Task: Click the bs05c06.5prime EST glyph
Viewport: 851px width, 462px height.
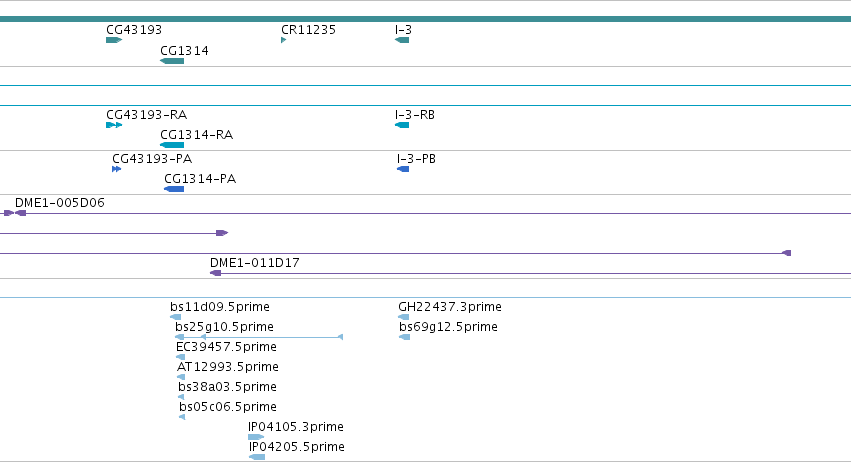Action: [182, 417]
